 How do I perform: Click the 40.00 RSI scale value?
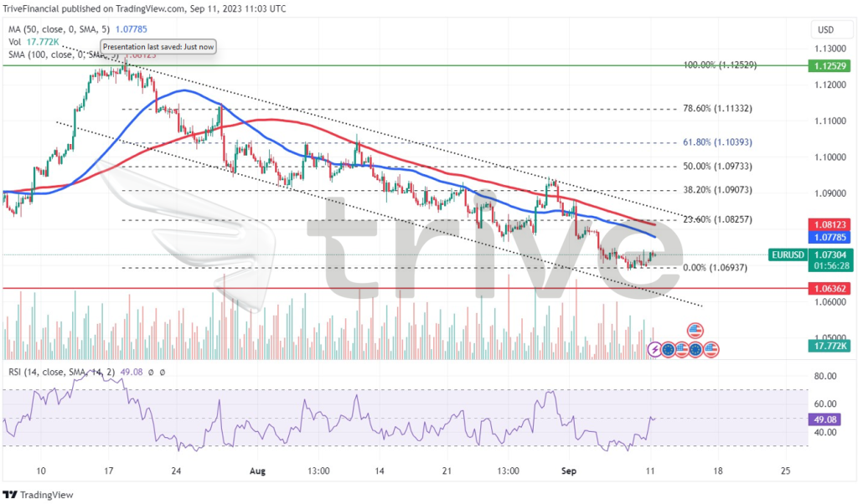(825, 432)
